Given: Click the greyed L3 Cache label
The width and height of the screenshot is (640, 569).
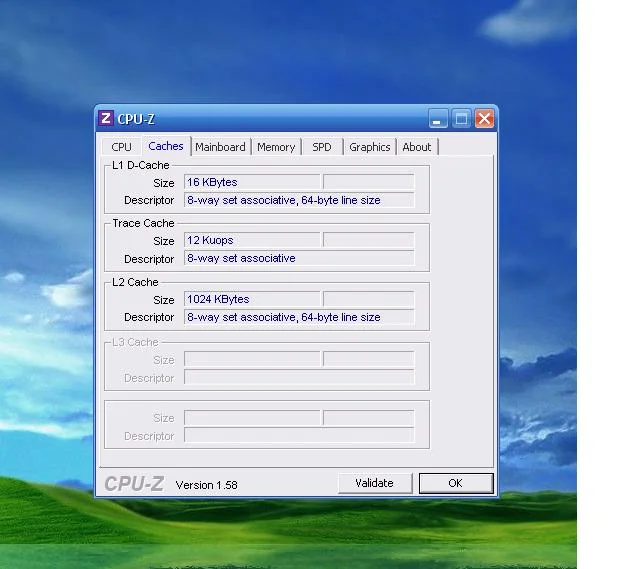Looking at the screenshot, I should (x=135, y=342).
